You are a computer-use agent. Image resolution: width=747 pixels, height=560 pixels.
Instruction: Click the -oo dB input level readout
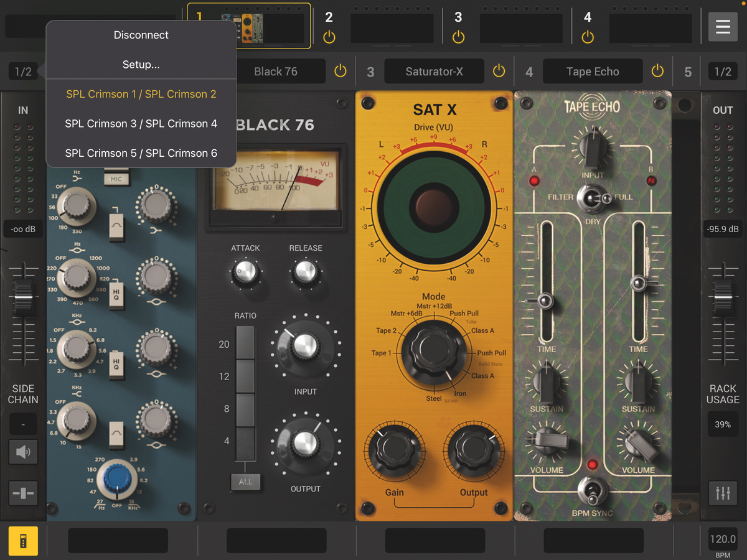pyautogui.click(x=23, y=229)
